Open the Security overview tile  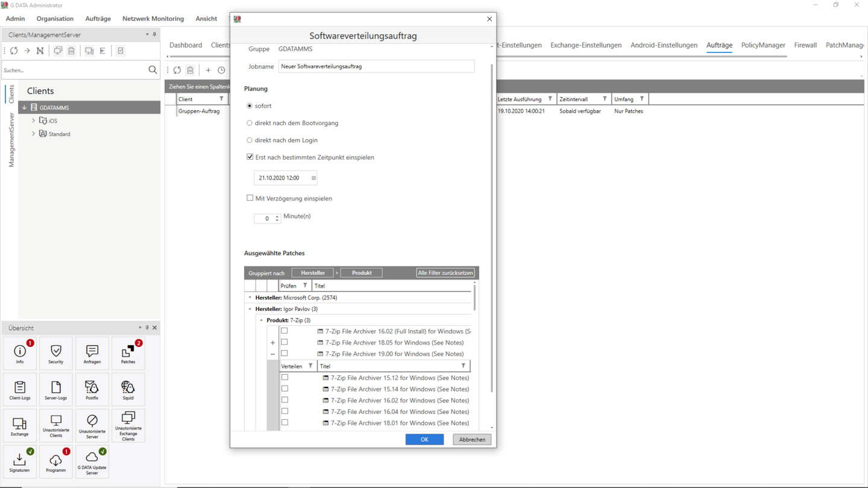55,353
